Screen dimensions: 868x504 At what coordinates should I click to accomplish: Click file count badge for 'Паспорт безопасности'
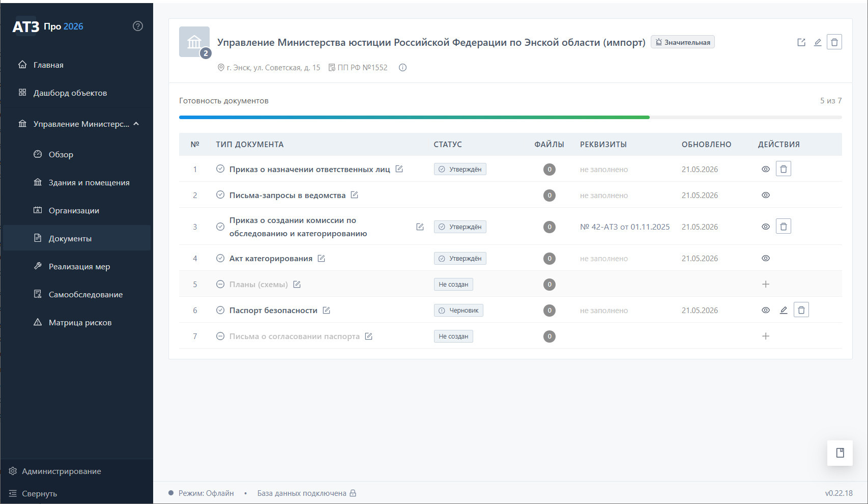(549, 310)
